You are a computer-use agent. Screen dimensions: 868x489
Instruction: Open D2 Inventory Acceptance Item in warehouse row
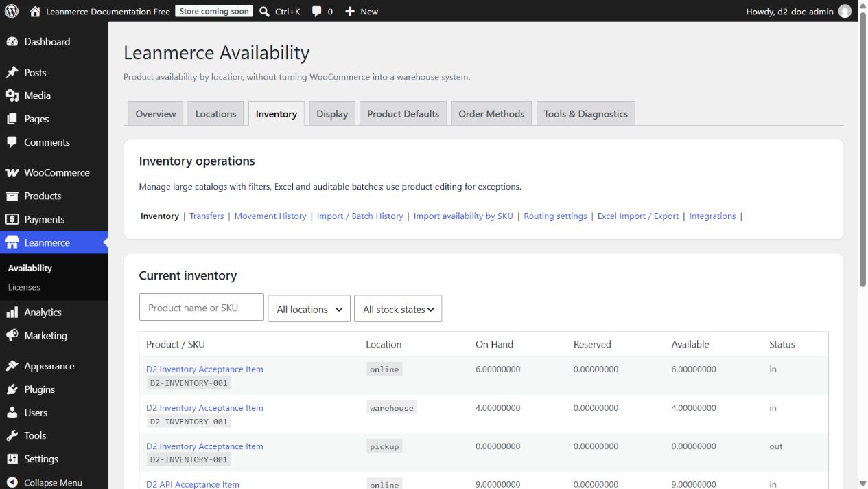coord(204,407)
